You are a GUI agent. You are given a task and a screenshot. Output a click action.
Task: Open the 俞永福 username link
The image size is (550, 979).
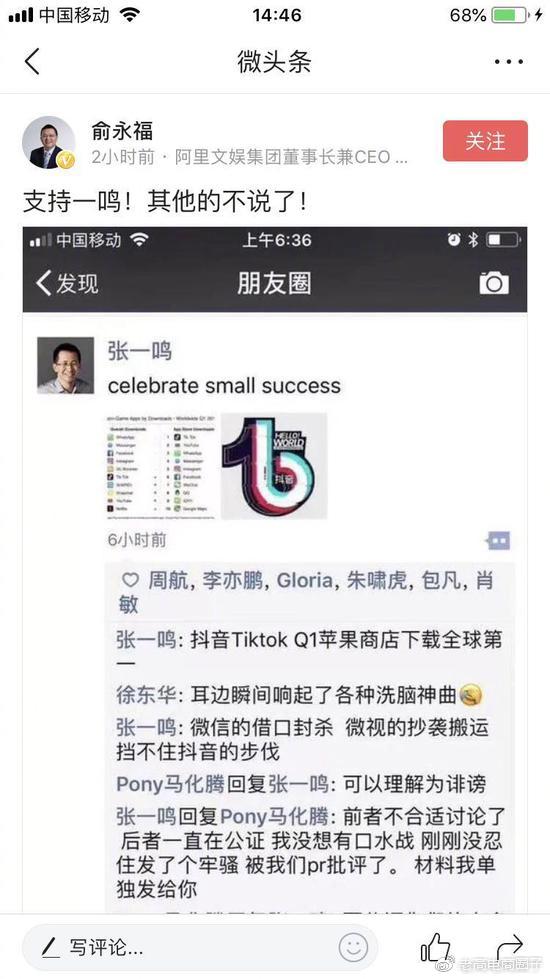(x=122, y=131)
